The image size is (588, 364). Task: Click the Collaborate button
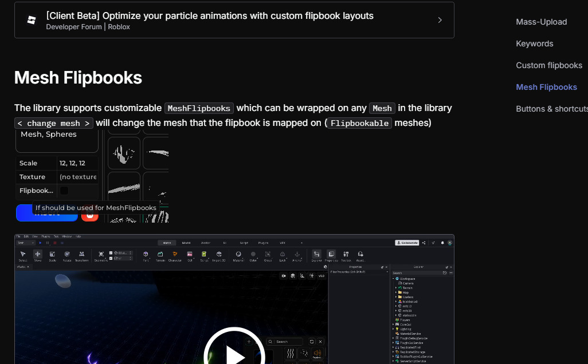click(407, 243)
